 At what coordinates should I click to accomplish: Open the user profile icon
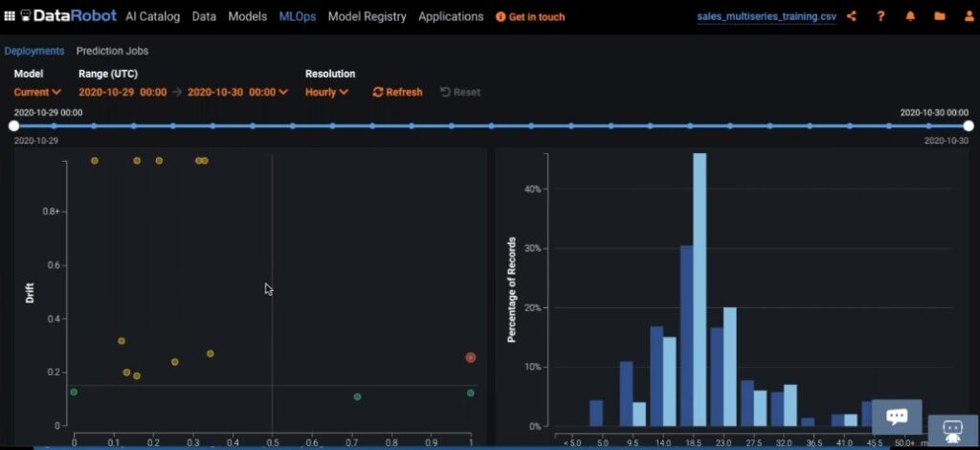969,16
